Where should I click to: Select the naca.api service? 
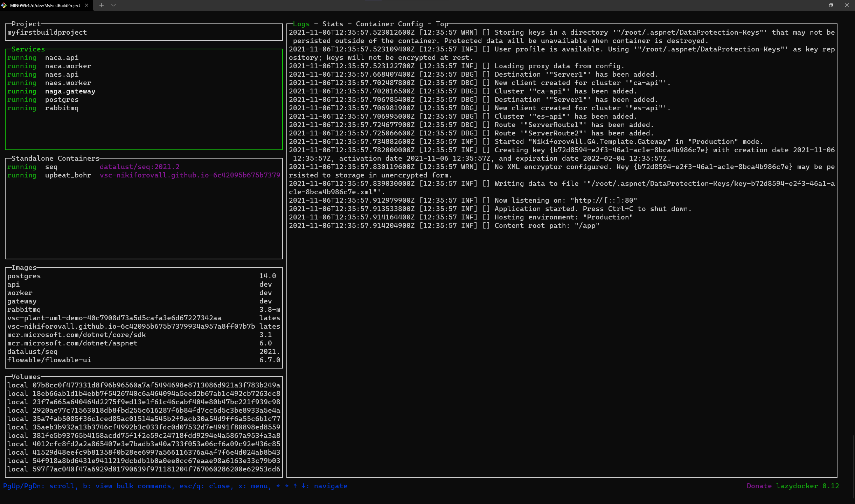(x=144, y=57)
